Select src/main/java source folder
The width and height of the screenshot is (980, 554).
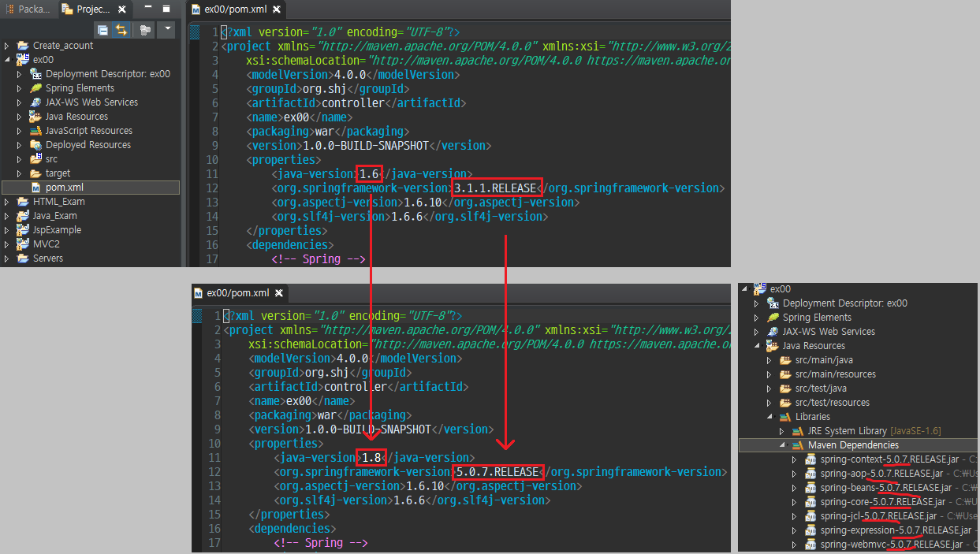click(824, 360)
